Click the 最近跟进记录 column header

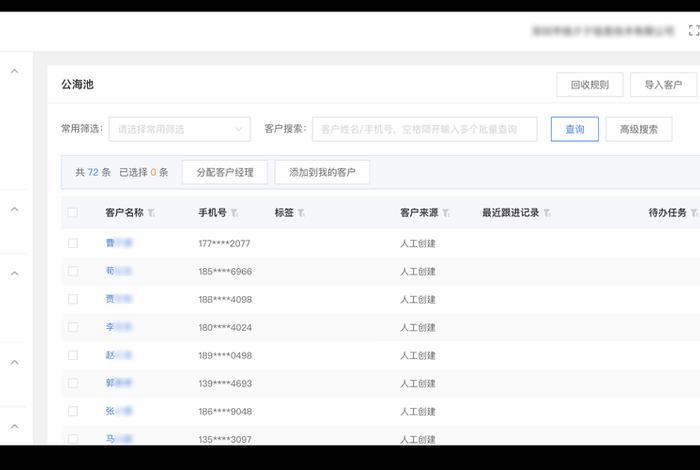510,212
